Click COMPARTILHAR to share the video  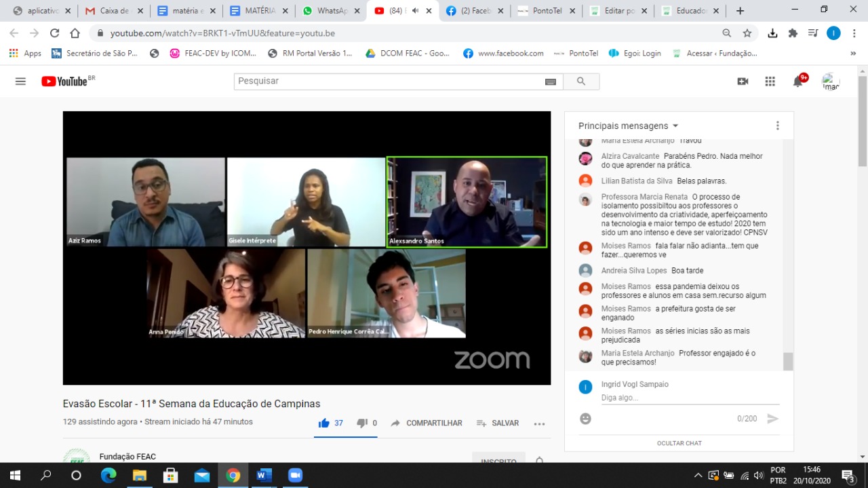click(x=427, y=423)
